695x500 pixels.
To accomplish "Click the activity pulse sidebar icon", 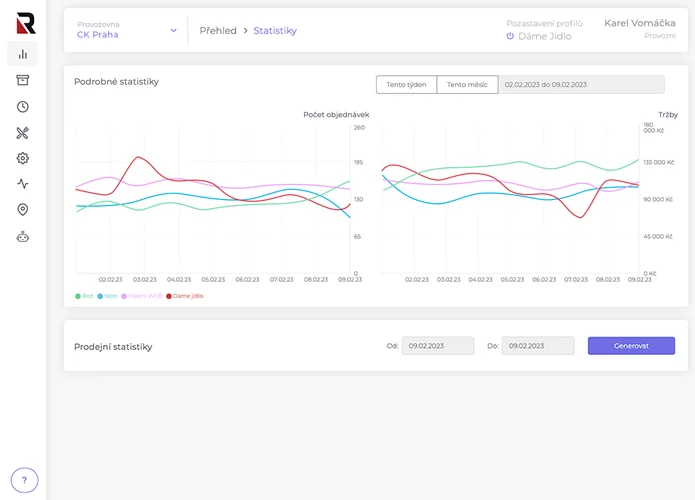I will click(x=23, y=184).
